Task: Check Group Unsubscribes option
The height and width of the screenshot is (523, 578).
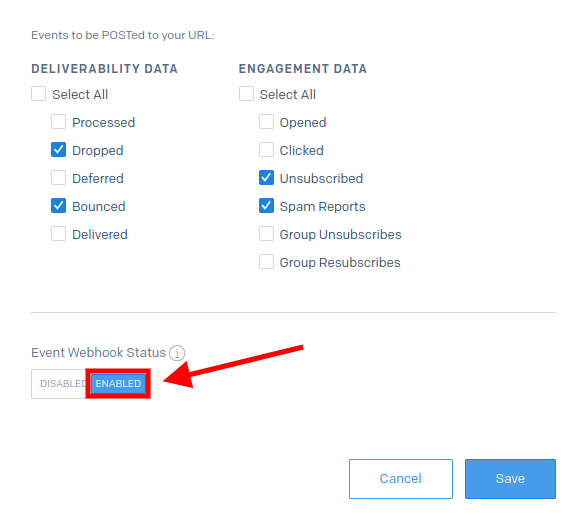Action: click(x=267, y=234)
